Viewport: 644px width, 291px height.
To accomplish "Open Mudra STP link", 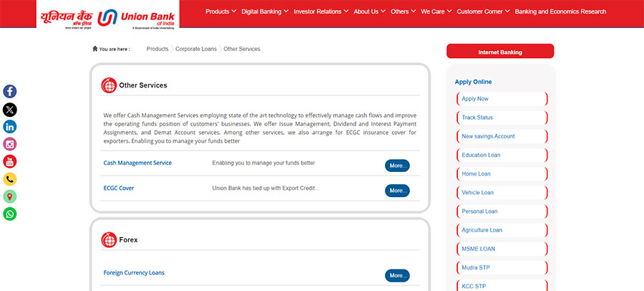I will click(x=502, y=267).
